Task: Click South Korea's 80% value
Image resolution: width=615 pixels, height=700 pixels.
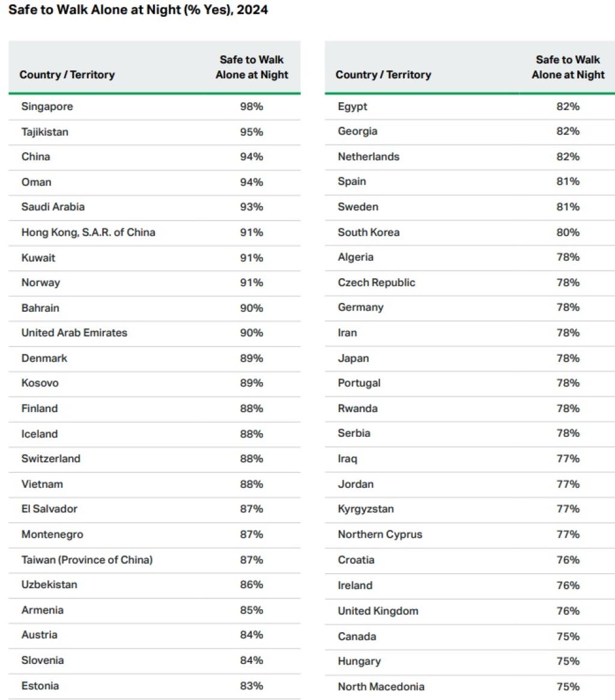Action: click(568, 232)
